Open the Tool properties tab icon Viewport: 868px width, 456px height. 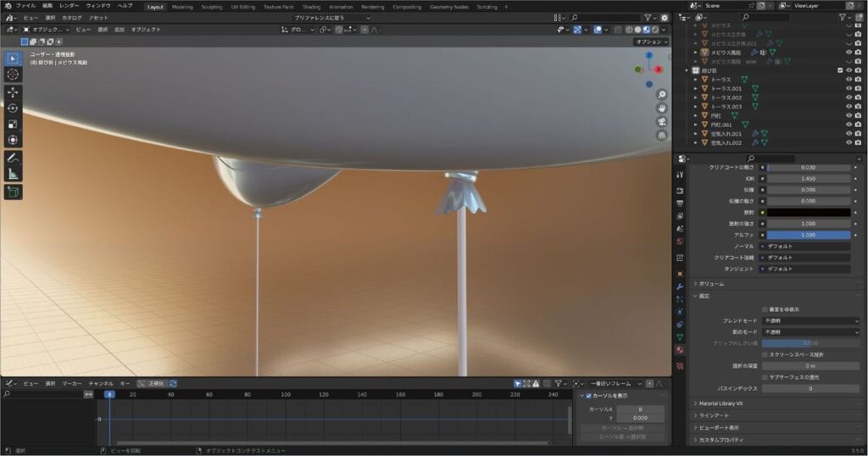pos(680,175)
